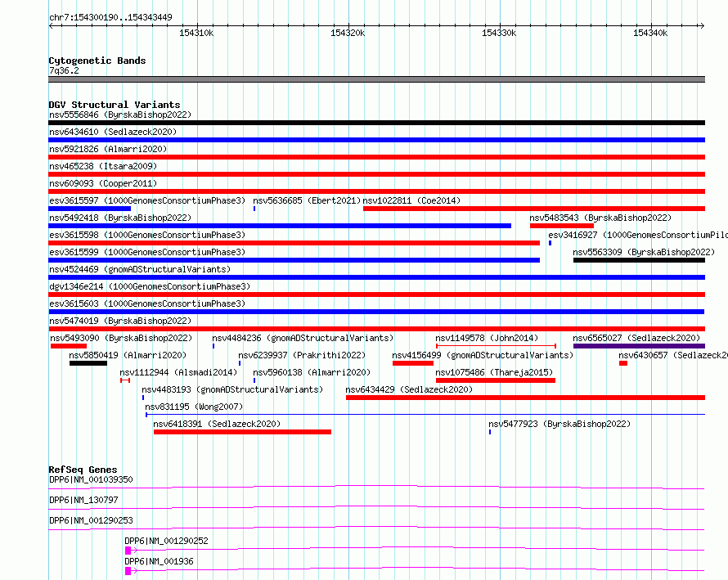The height and width of the screenshot is (580, 728).
Task: Click the nsv1075486 (Thareja2015) red bar
Action: (496, 380)
